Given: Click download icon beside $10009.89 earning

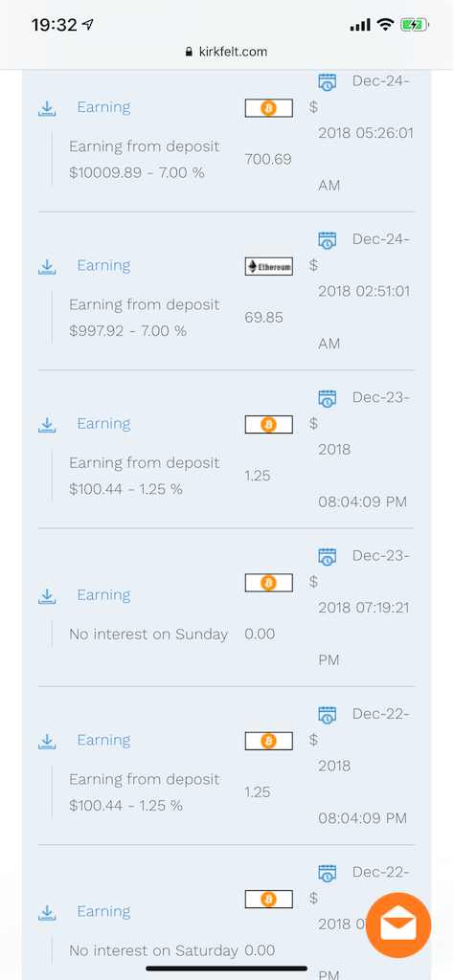Looking at the screenshot, I should click(x=47, y=109).
